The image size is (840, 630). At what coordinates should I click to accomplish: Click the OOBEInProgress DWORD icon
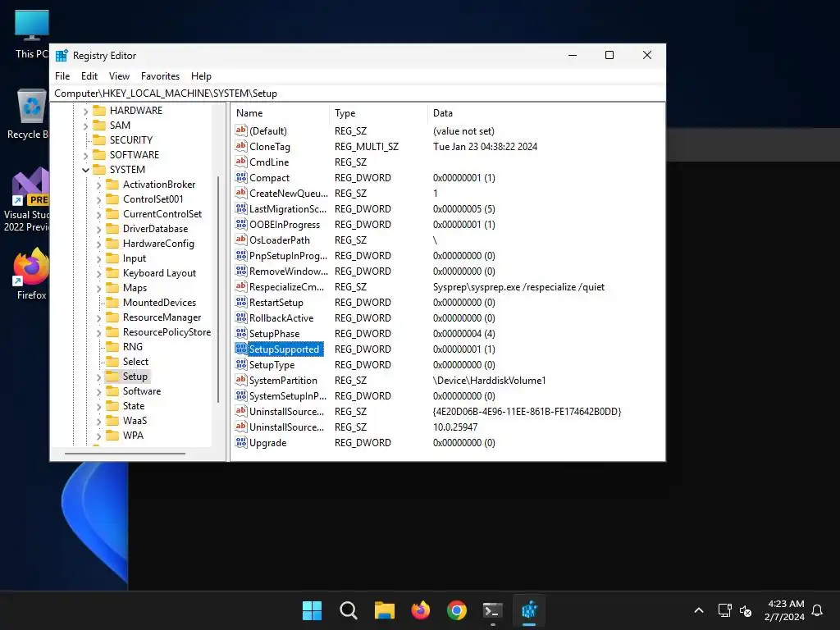click(241, 225)
